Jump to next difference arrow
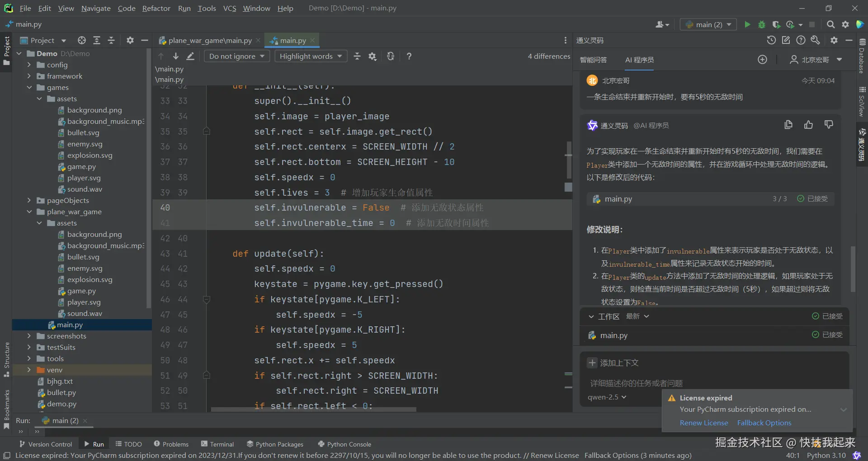868x461 pixels. tap(176, 56)
